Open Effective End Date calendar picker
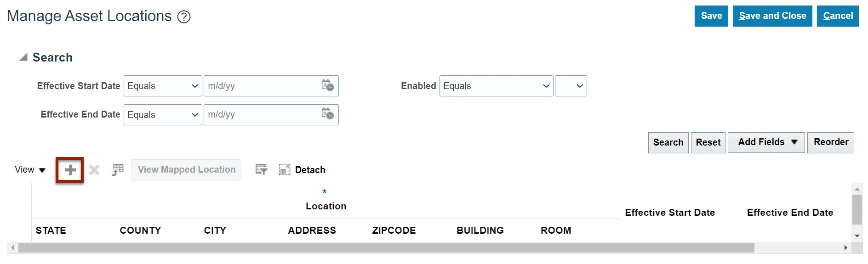 pyautogui.click(x=327, y=114)
